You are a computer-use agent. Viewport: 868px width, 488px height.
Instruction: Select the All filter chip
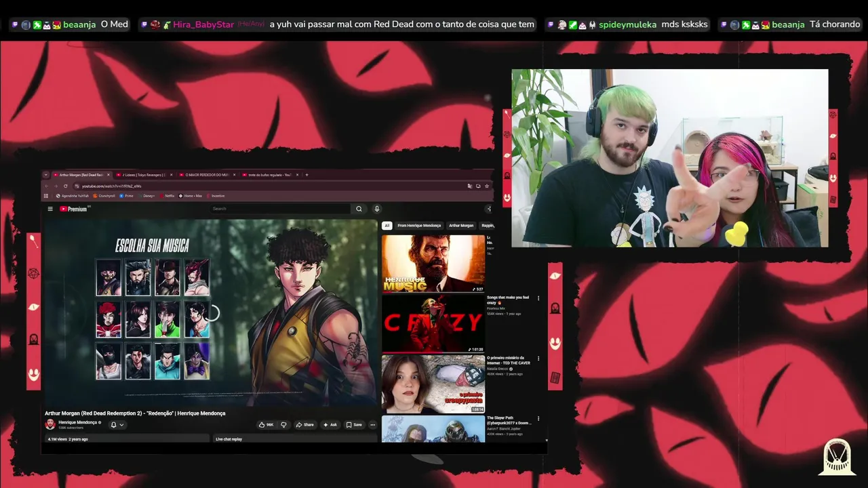pyautogui.click(x=387, y=226)
